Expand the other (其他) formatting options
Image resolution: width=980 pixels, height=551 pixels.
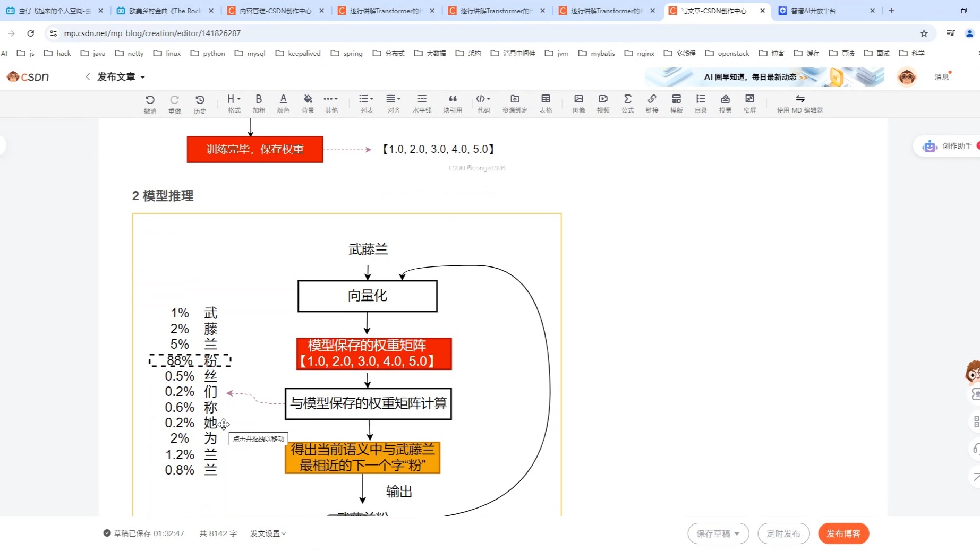tap(331, 104)
